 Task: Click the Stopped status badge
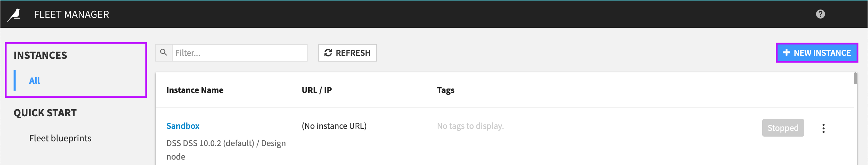pyautogui.click(x=783, y=128)
